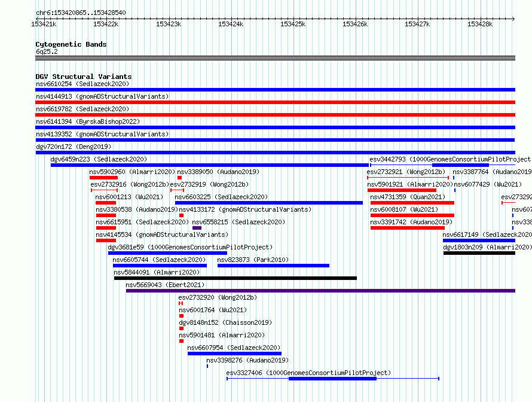
Task: Select the nsv6605744 (Sedlazeck2020) label
Action: 159,260
